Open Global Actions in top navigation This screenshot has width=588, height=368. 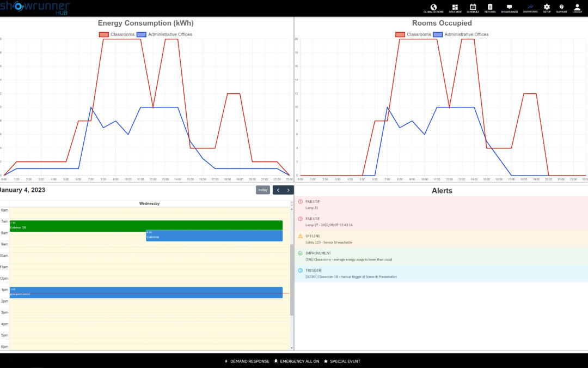(433, 7)
